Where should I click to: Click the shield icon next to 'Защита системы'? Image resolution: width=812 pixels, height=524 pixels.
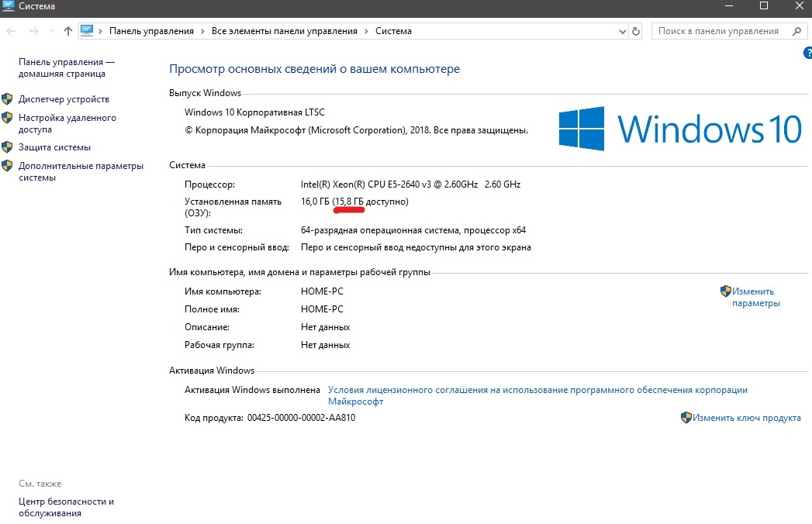point(7,147)
